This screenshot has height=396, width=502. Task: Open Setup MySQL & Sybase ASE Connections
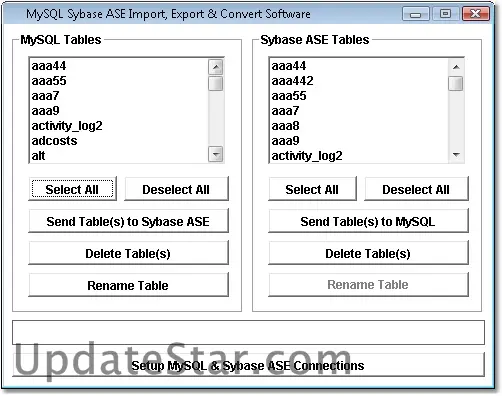(248, 365)
